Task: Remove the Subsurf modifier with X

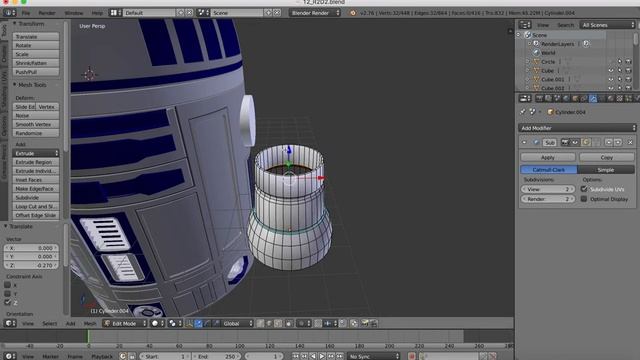Action: pyautogui.click(x=630, y=142)
